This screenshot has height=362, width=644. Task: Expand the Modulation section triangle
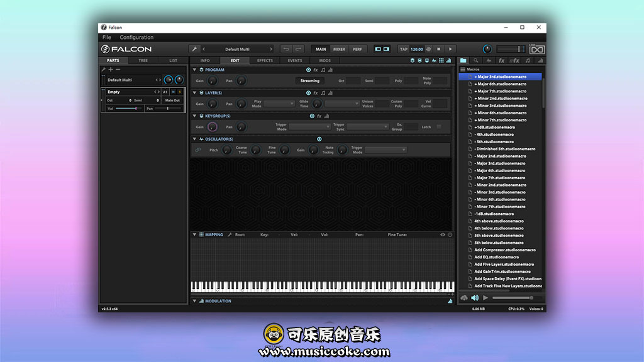click(x=195, y=301)
